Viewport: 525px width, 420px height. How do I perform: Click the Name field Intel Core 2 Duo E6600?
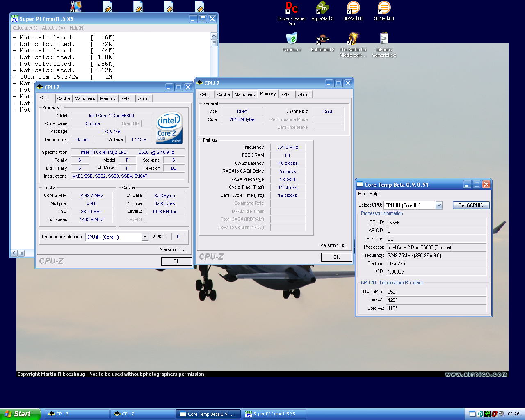point(112,116)
